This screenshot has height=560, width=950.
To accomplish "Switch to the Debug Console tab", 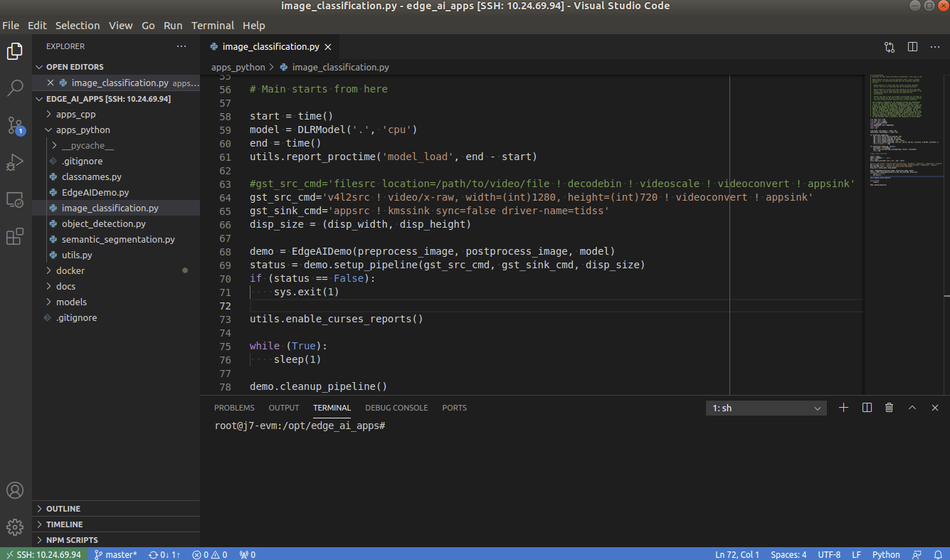I will pyautogui.click(x=396, y=408).
